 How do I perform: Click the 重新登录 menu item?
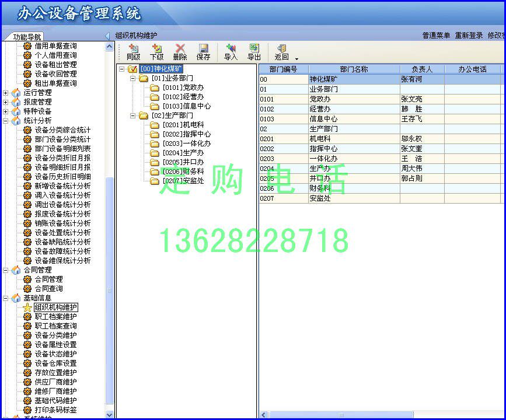click(x=469, y=36)
